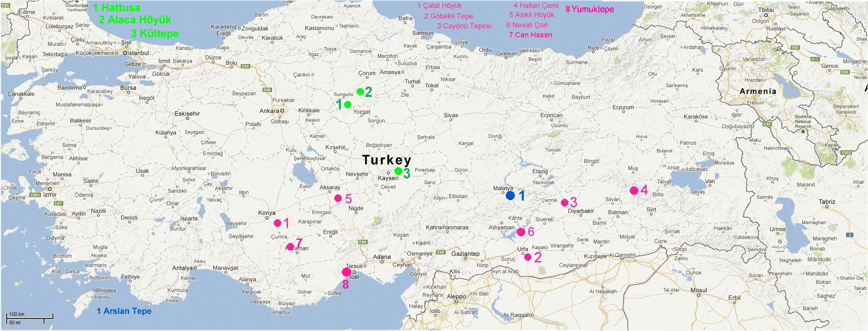Click the '2 Alaca Höyük' legend label
Screen dimensions: 868x331
click(x=135, y=20)
